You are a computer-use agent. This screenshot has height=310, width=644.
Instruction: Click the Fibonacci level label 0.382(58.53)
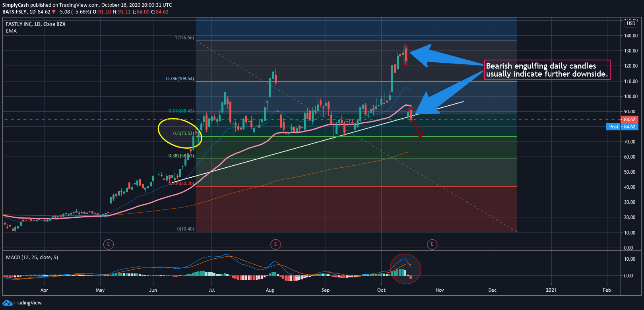click(181, 156)
